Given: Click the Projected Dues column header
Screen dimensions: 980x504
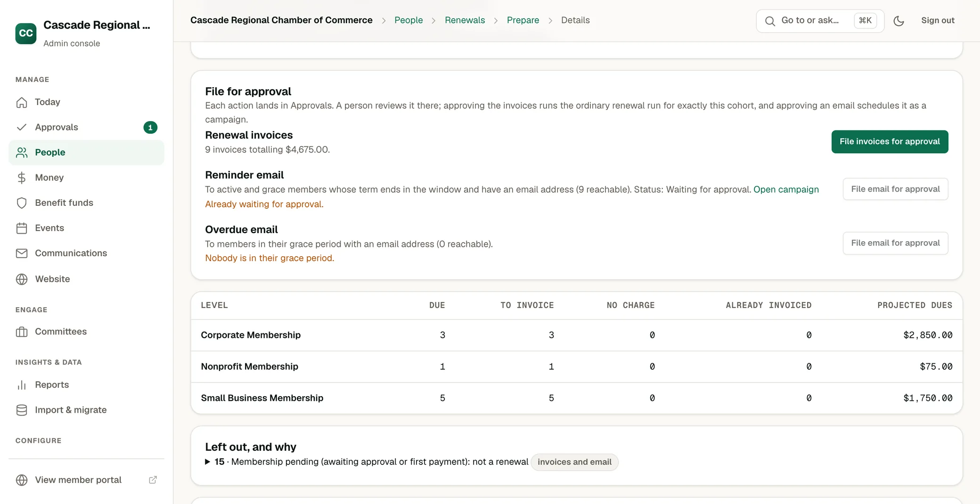Looking at the screenshot, I should 915,305.
